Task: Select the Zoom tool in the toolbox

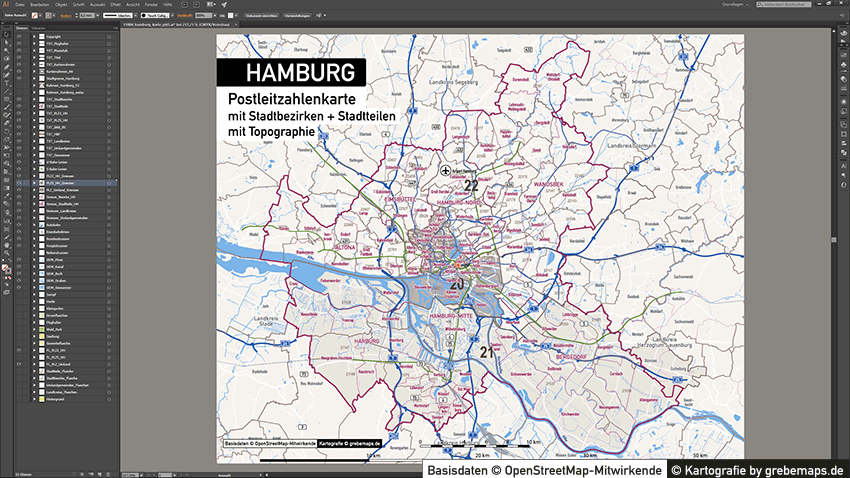Action: (5, 253)
